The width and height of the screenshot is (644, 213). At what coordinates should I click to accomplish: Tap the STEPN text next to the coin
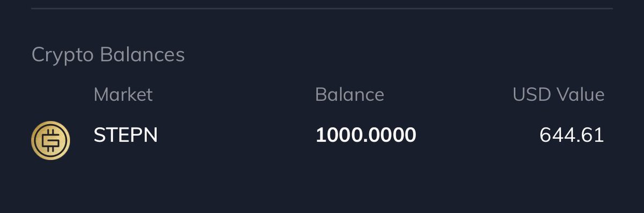[126, 135]
